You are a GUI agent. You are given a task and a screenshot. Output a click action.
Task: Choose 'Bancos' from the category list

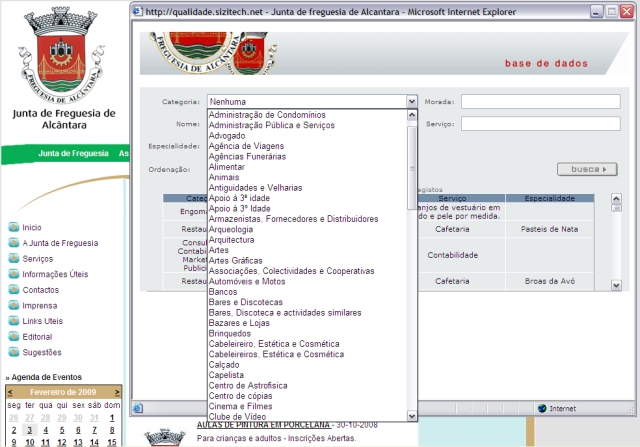[224, 292]
